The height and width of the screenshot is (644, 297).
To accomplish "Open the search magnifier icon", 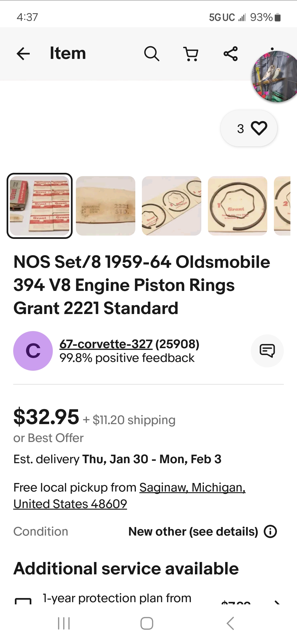I will coord(152,53).
